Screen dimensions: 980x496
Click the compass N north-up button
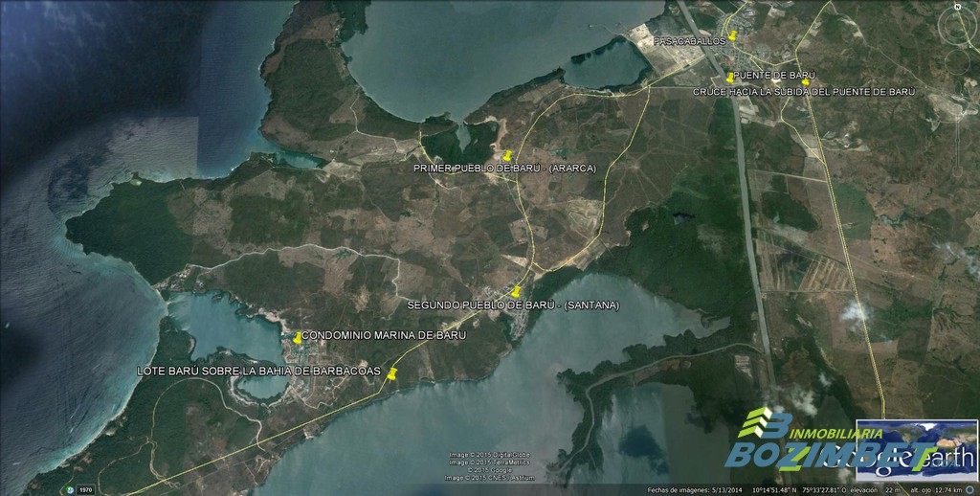(x=957, y=7)
